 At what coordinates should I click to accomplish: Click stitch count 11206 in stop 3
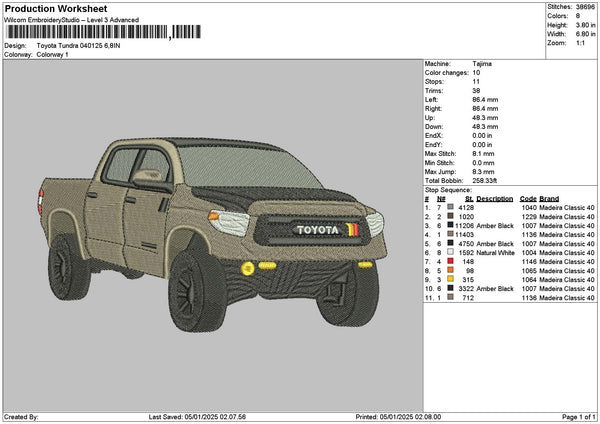coord(465,225)
